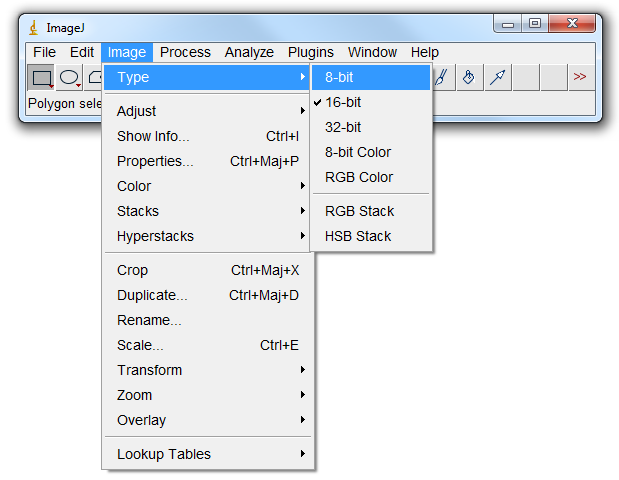Set image type to 32-bit

343,127
